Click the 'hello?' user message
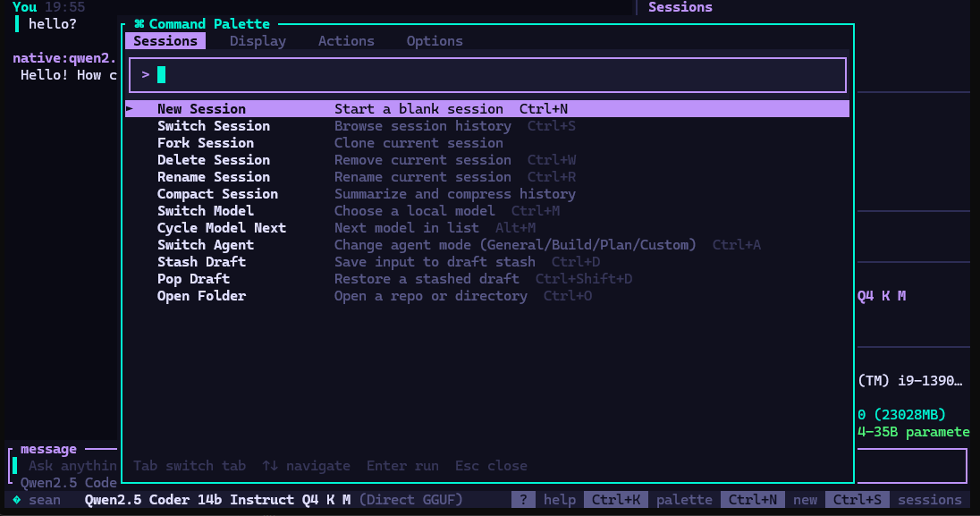Screen dimensions: 980x516 point(53,24)
